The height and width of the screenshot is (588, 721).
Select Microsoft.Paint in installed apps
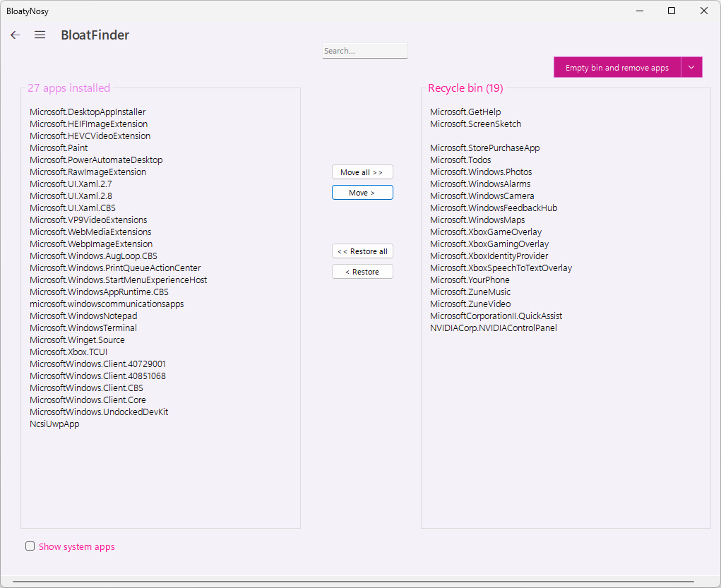point(59,148)
